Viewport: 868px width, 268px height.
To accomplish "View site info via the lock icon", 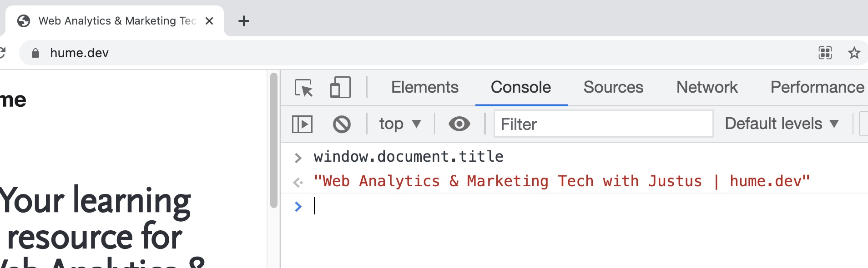I will click(x=35, y=53).
